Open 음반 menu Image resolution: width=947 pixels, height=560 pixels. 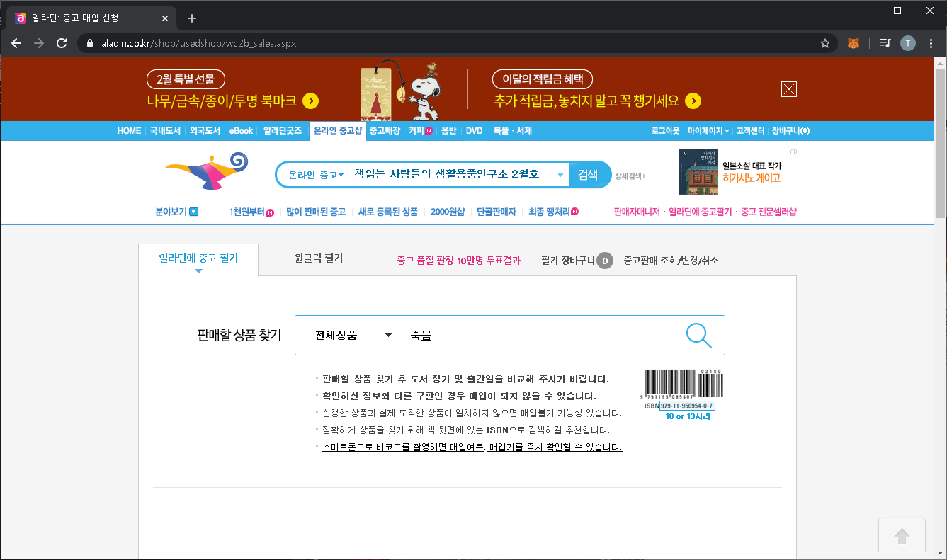point(448,131)
